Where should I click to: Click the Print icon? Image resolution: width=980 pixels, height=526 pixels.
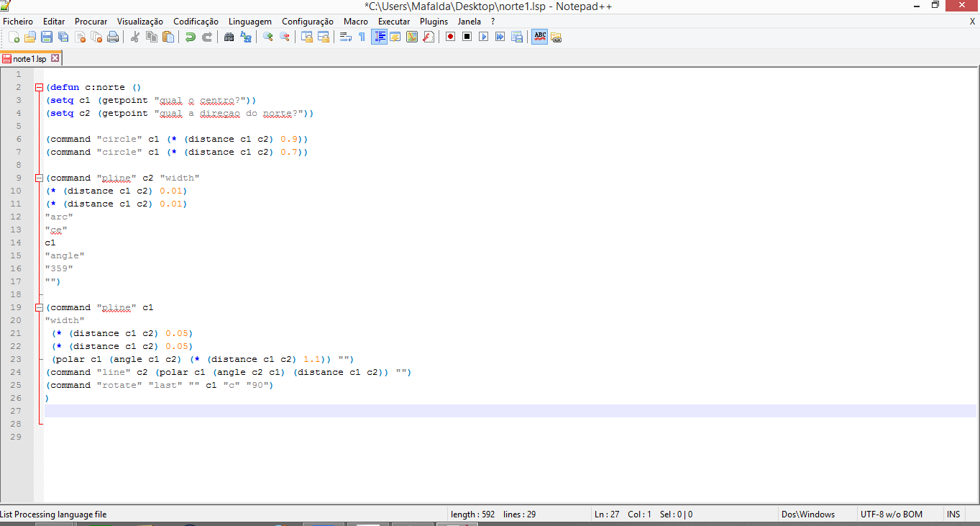[x=113, y=37]
